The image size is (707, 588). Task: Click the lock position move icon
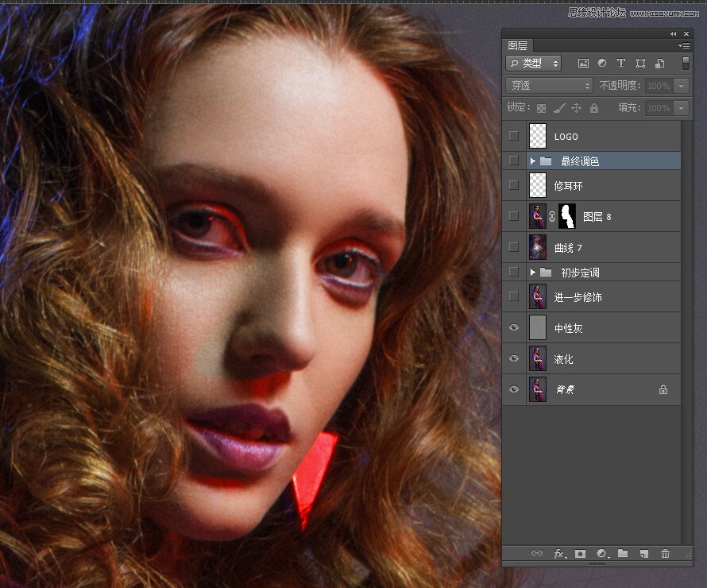pyautogui.click(x=577, y=108)
